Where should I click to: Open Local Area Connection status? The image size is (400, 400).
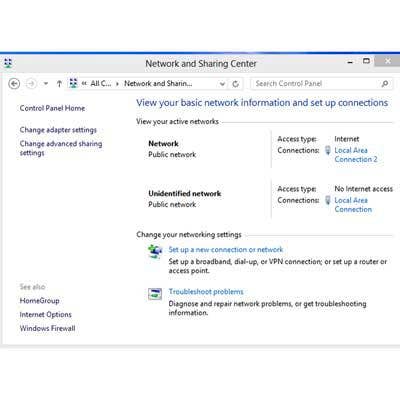click(353, 205)
